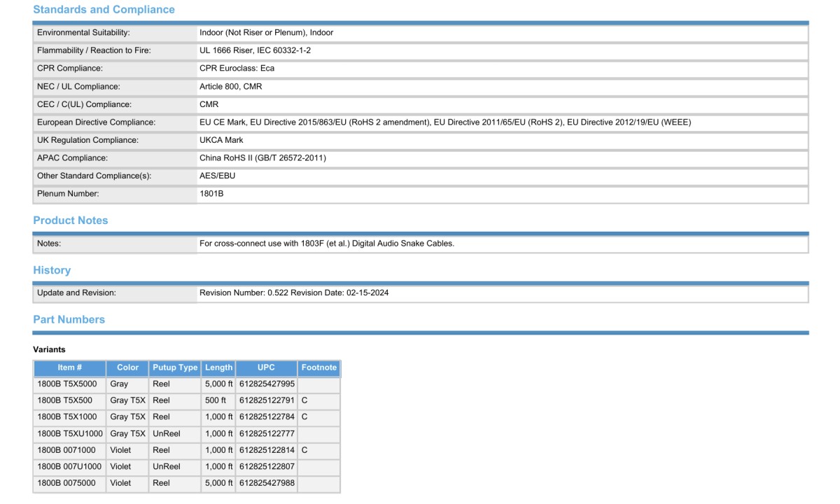Click the 'Putup Type' column header
Image resolution: width=840 pixels, height=504 pixels.
tap(175, 367)
